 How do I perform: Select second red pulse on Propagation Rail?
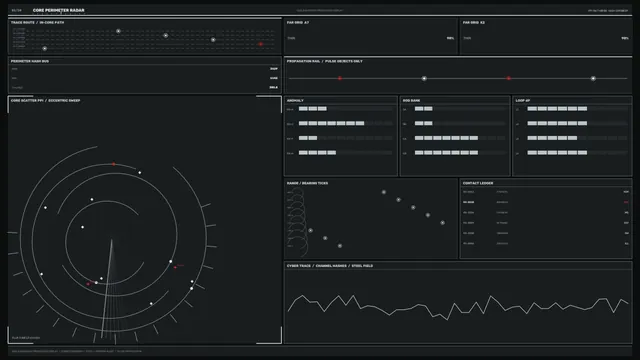coord(509,78)
